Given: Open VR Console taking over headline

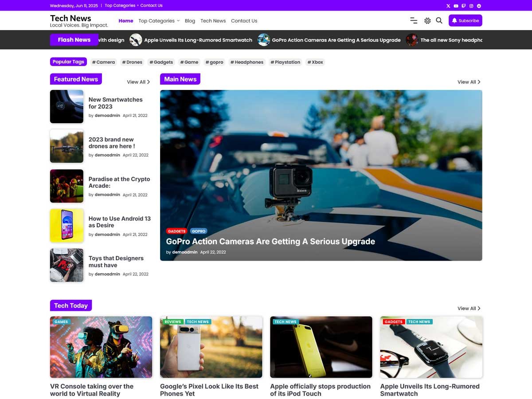Looking at the screenshot, I should click(x=92, y=390).
